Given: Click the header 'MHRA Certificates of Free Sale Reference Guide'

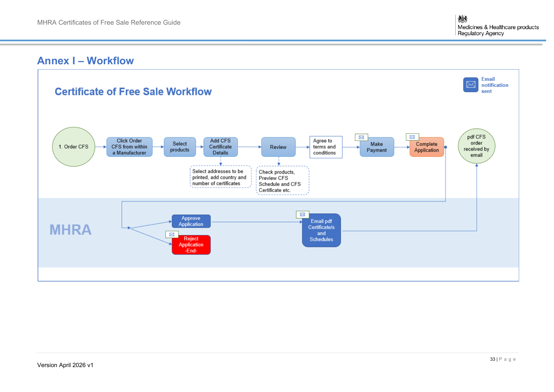Looking at the screenshot, I should (x=109, y=22).
